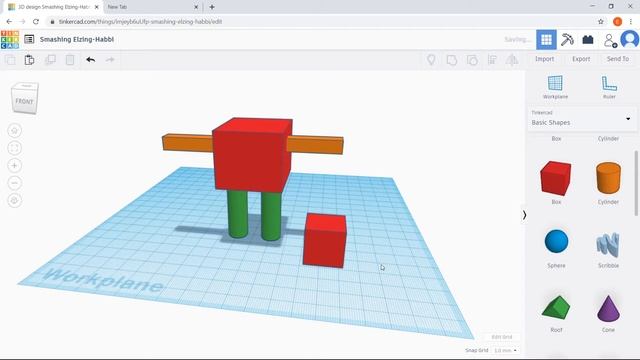Open the design list menu icon
The width and height of the screenshot is (640, 360).
tap(29, 39)
